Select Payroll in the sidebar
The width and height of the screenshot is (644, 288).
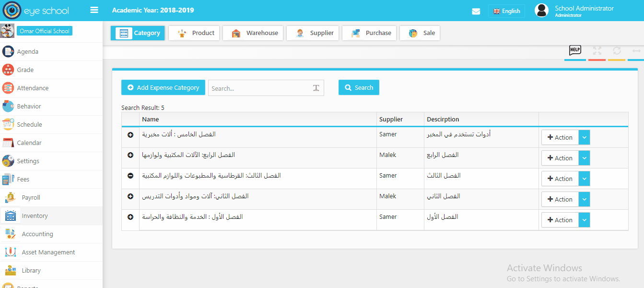pos(51,198)
